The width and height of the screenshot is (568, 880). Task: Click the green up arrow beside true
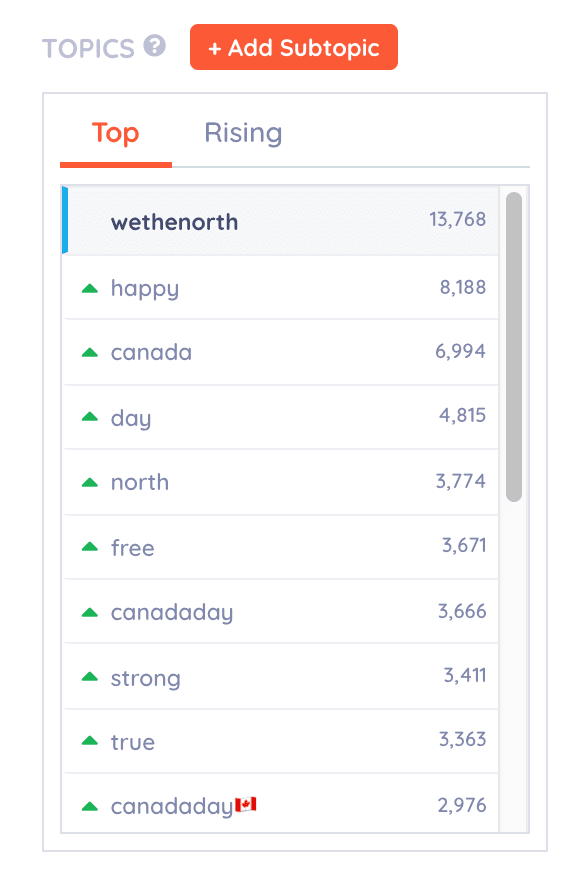click(x=90, y=741)
